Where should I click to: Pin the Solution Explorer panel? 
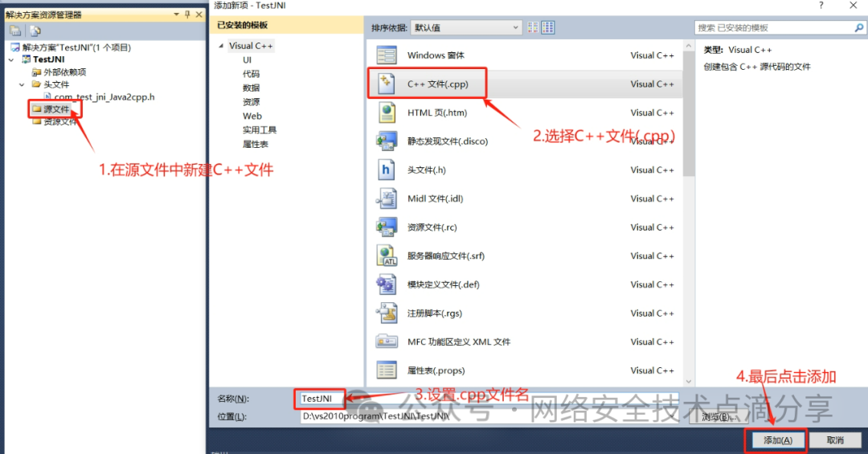point(187,14)
